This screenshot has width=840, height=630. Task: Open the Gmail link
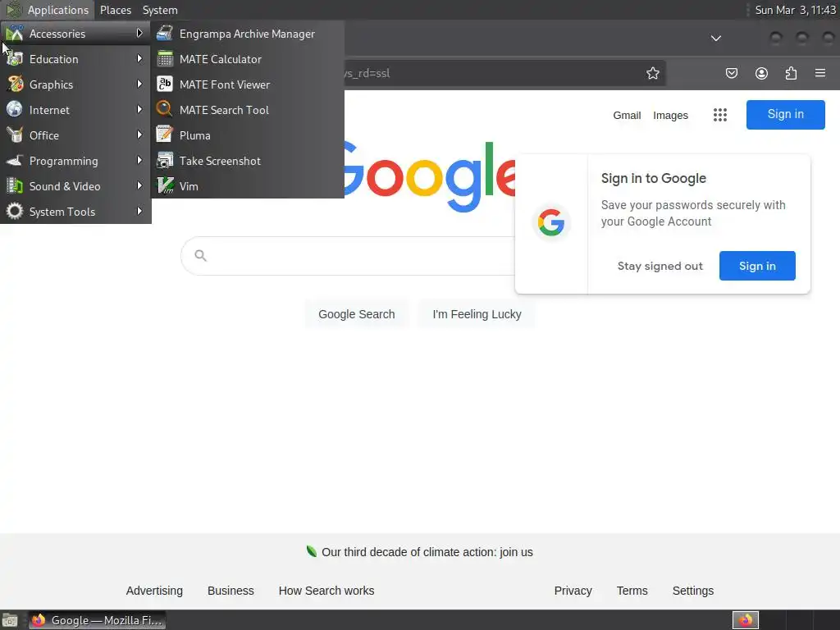pyautogui.click(x=627, y=115)
